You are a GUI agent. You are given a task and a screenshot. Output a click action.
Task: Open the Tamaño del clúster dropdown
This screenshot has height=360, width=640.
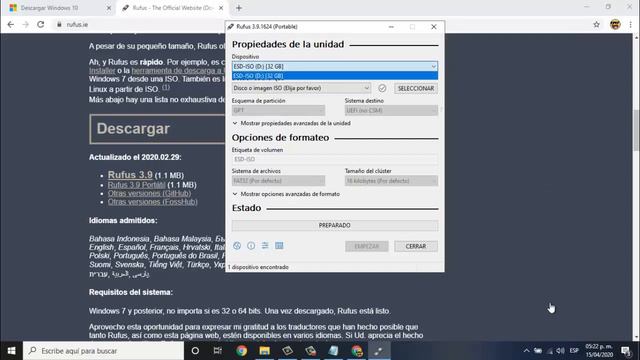click(x=391, y=180)
